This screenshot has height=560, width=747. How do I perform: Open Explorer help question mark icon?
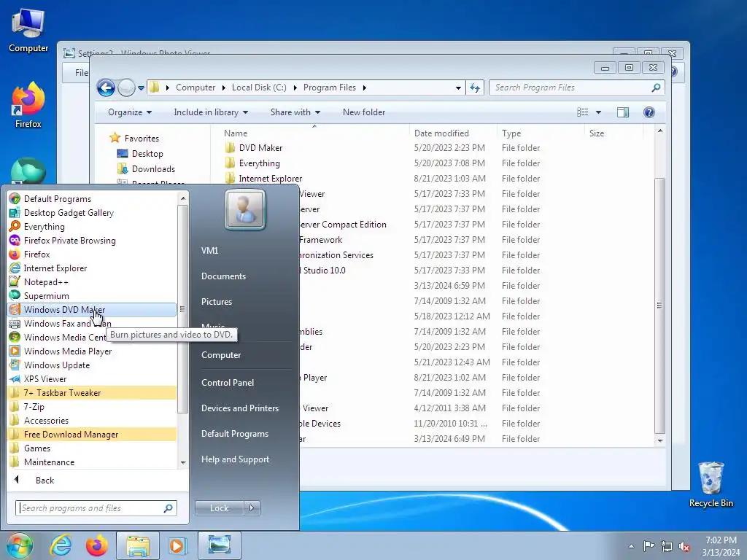pyautogui.click(x=649, y=112)
